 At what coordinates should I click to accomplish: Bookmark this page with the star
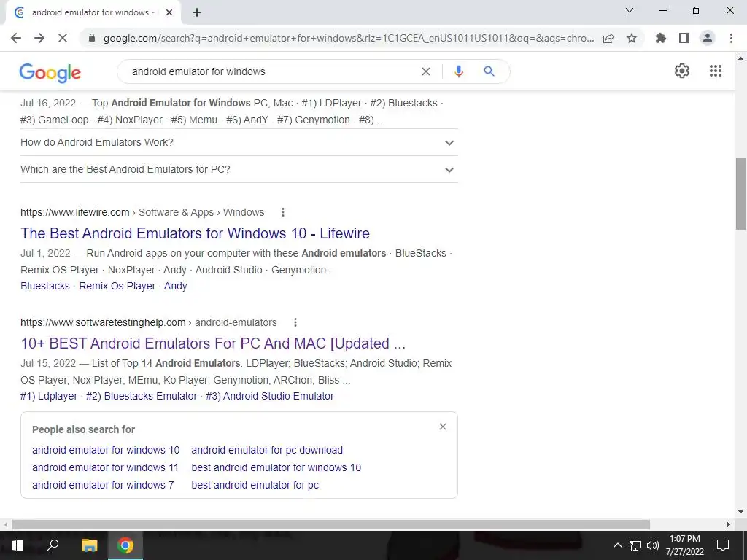(x=632, y=38)
